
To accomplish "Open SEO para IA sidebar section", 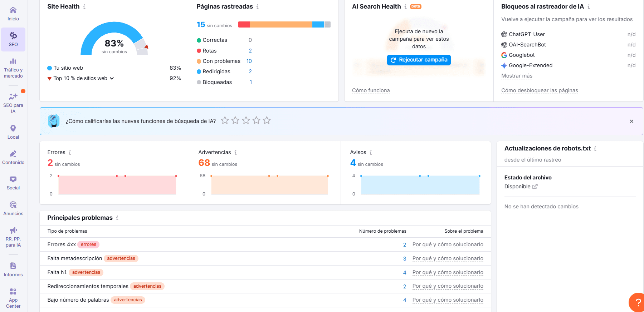I will coord(13,103).
